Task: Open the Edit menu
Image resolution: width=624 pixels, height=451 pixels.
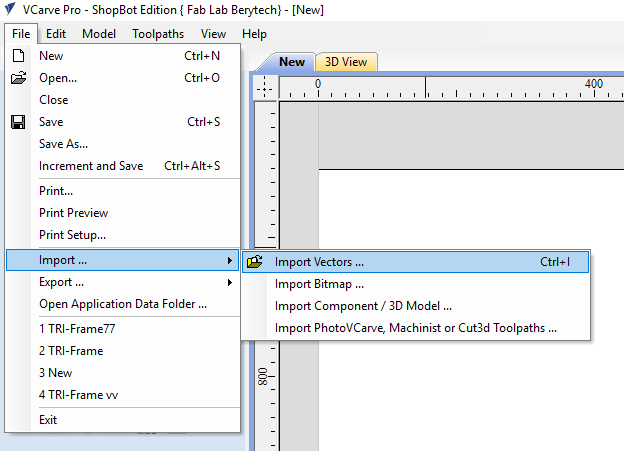Action: (x=56, y=34)
